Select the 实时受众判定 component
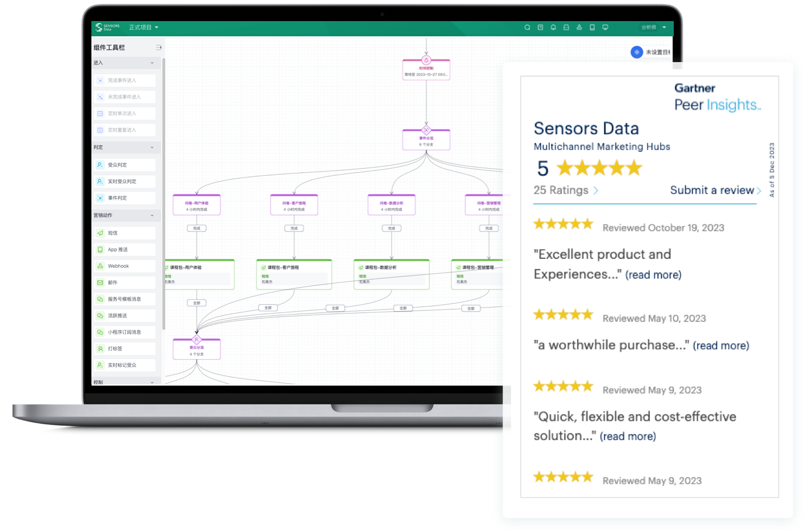 point(124,182)
